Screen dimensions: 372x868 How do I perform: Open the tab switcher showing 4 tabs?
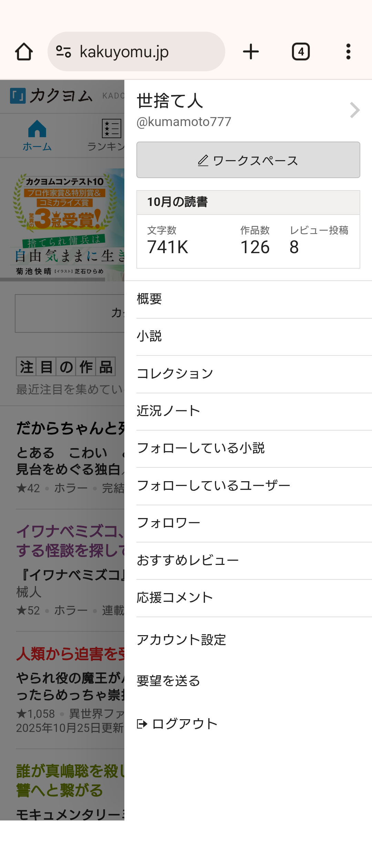coord(301,52)
